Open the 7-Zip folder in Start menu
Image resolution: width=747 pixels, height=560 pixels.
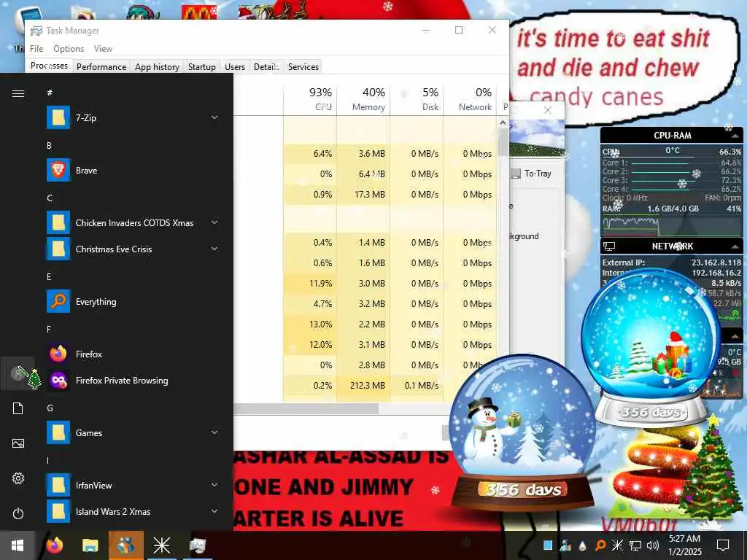click(134, 117)
